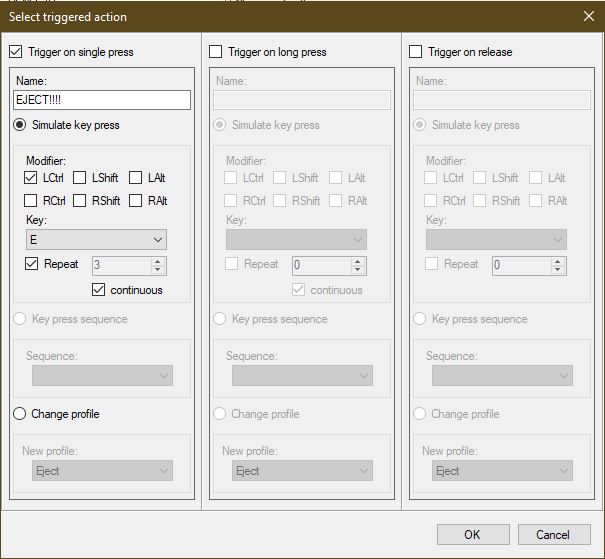Confirm with the OK button

click(x=473, y=535)
